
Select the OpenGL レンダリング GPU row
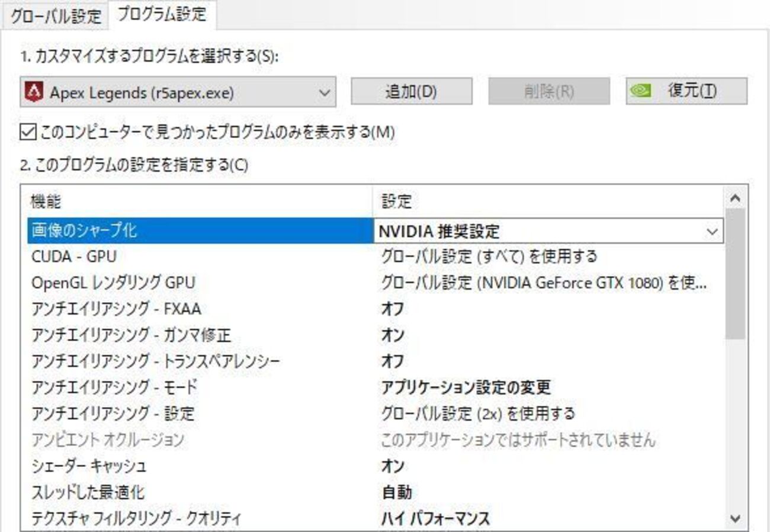(376, 283)
